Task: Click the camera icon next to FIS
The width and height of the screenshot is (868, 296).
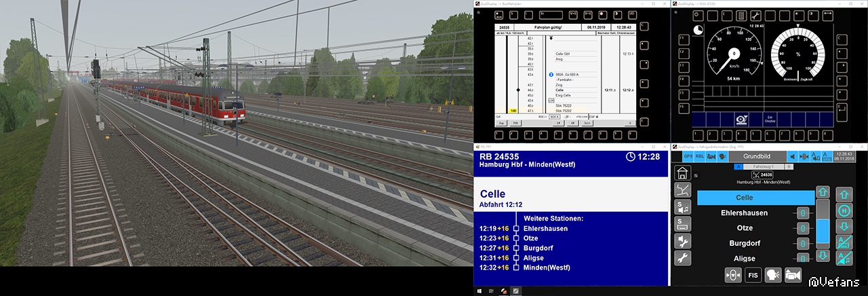Action: pyautogui.click(x=792, y=275)
